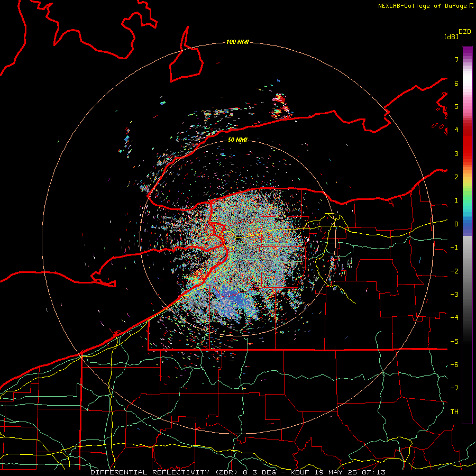Click the TH label on color scale

pos(454,412)
